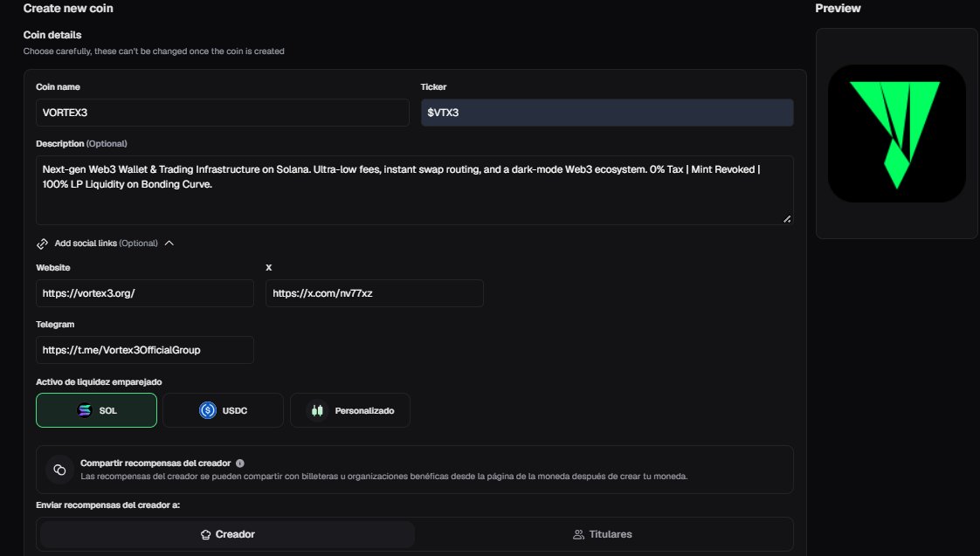Click the link icon beside Add social links
The height and width of the screenshot is (556, 980).
point(43,244)
